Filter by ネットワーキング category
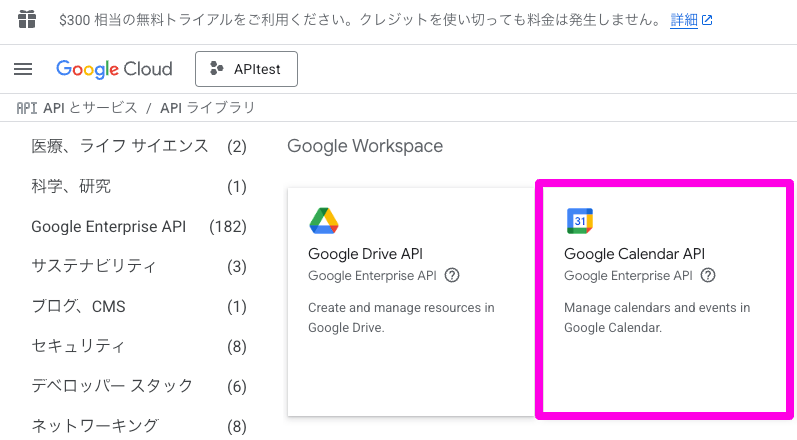This screenshot has width=797, height=440. 139,426
